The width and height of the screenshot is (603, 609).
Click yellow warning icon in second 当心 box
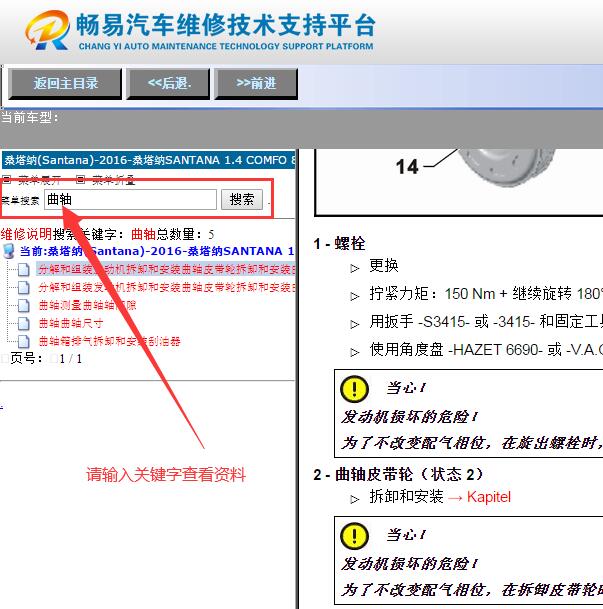pos(354,536)
